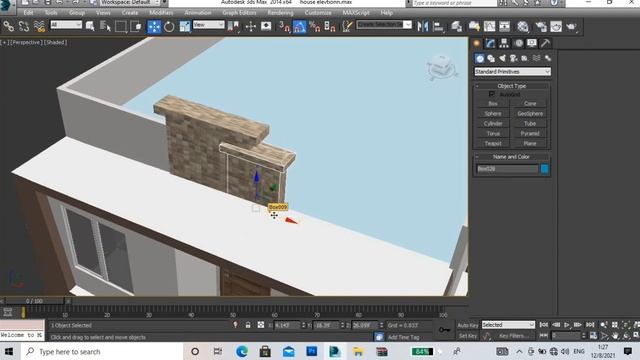Open the reference coordinate View dropdown
This screenshot has height=360, width=640.
(x=209, y=25)
